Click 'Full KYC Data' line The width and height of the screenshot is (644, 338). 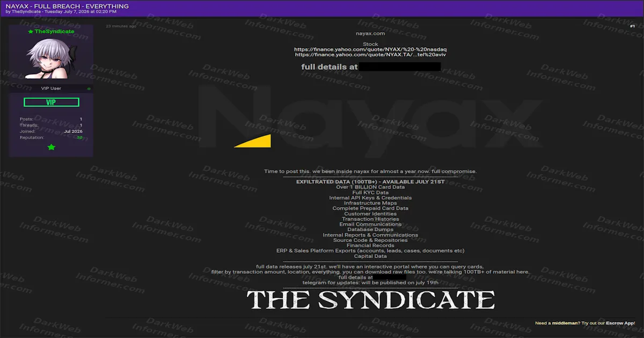370,193
